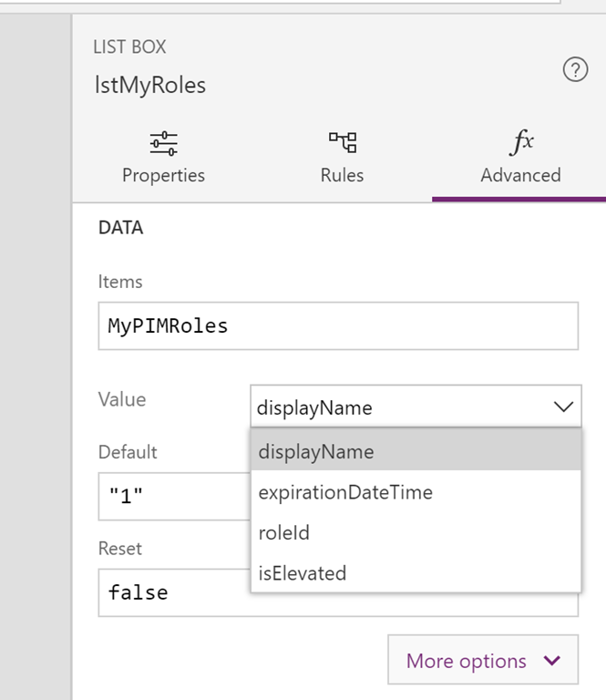Click the DATA section heading

[x=120, y=228]
